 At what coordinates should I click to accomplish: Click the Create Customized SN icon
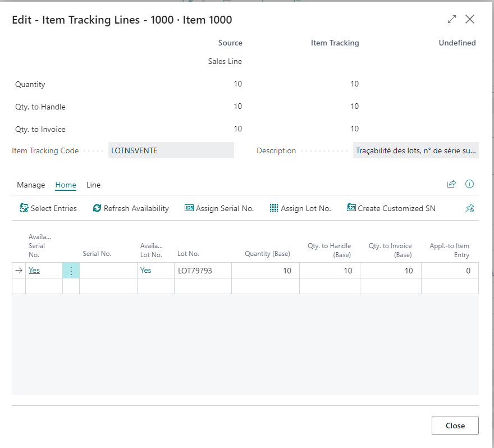(x=351, y=208)
